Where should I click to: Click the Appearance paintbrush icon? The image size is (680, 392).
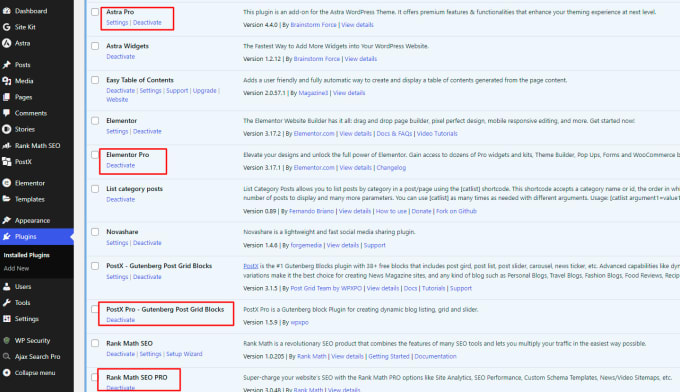pos(7,220)
